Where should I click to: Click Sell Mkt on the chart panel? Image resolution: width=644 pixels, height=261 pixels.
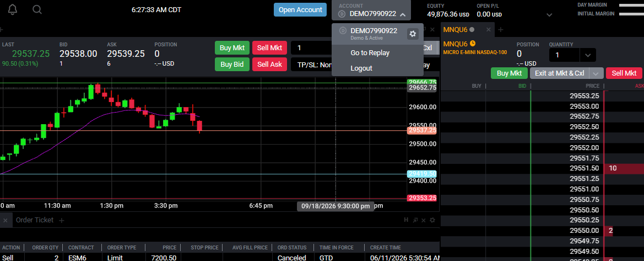pyautogui.click(x=269, y=48)
